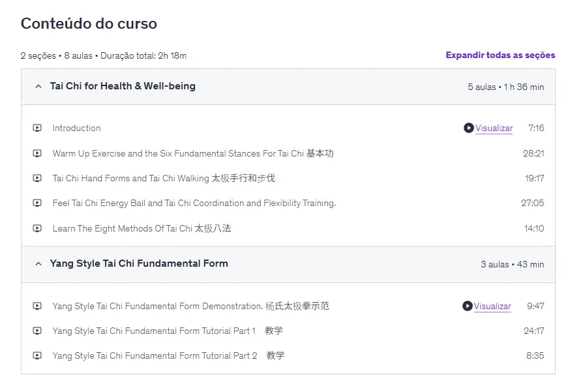The image size is (570, 392).
Task: Click video icon for Tutorial Part 2 lecture
Action: point(37,355)
